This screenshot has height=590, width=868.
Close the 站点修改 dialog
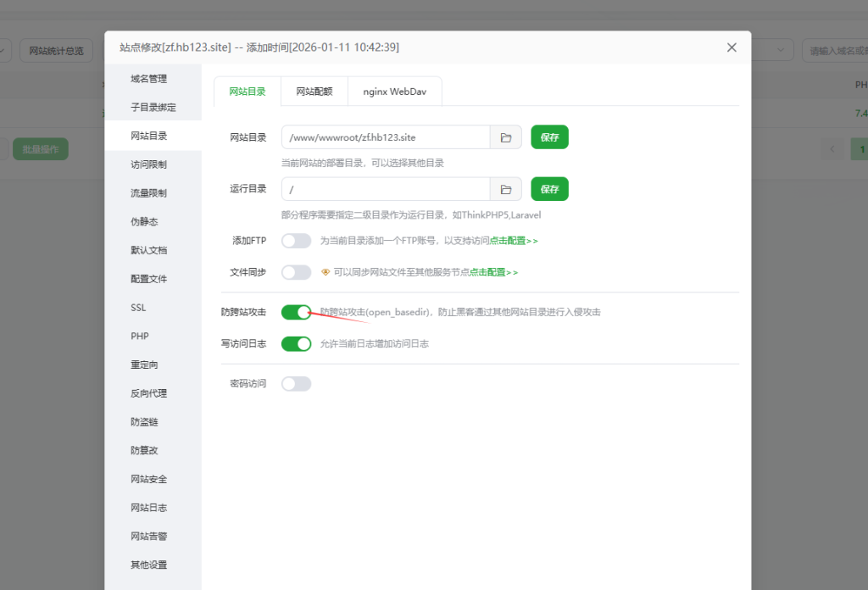732,47
